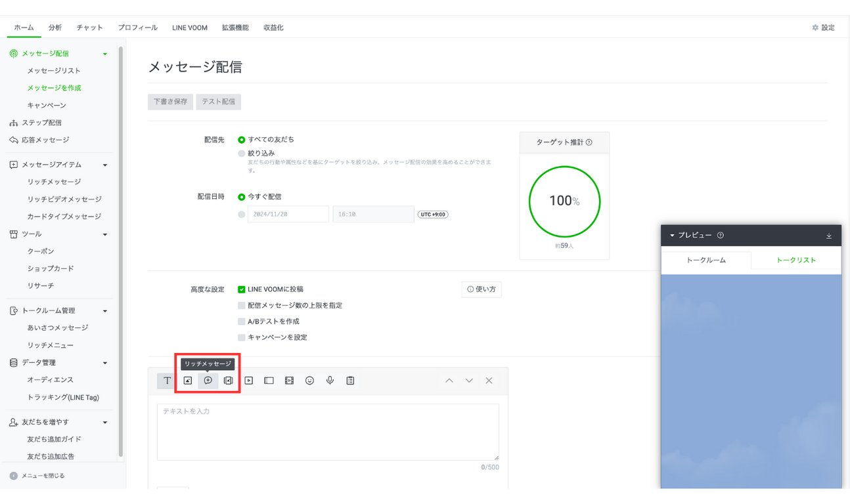The image size is (850, 504).
Task: Select the video message icon in composer
Action: [249, 381]
